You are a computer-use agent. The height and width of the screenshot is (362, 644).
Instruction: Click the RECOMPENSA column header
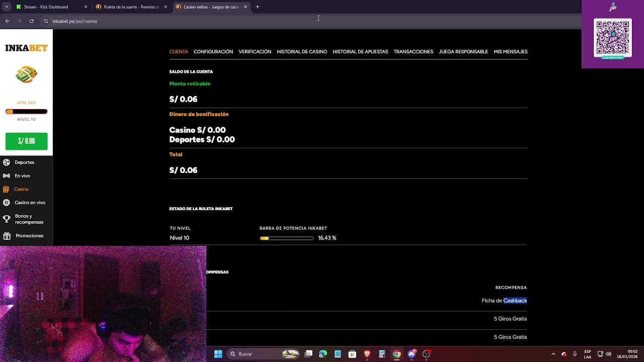tap(511, 288)
